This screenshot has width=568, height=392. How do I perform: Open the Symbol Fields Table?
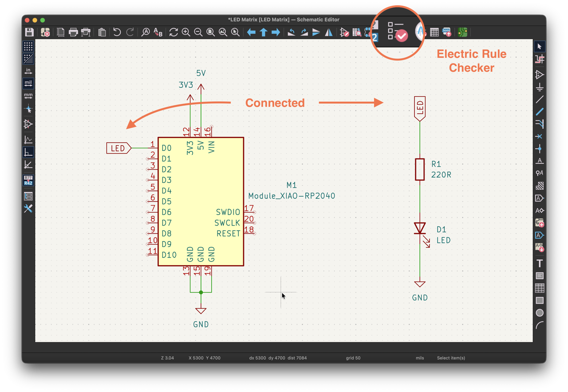coord(434,32)
